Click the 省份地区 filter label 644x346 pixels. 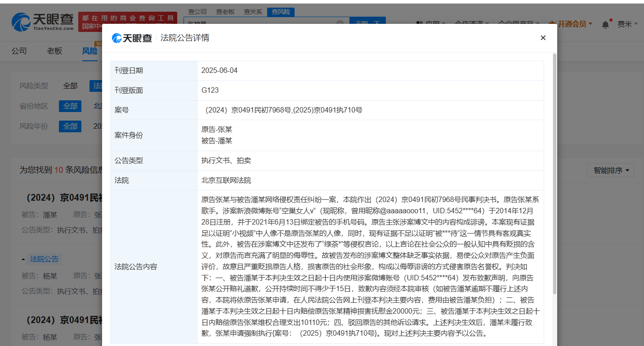[34, 106]
